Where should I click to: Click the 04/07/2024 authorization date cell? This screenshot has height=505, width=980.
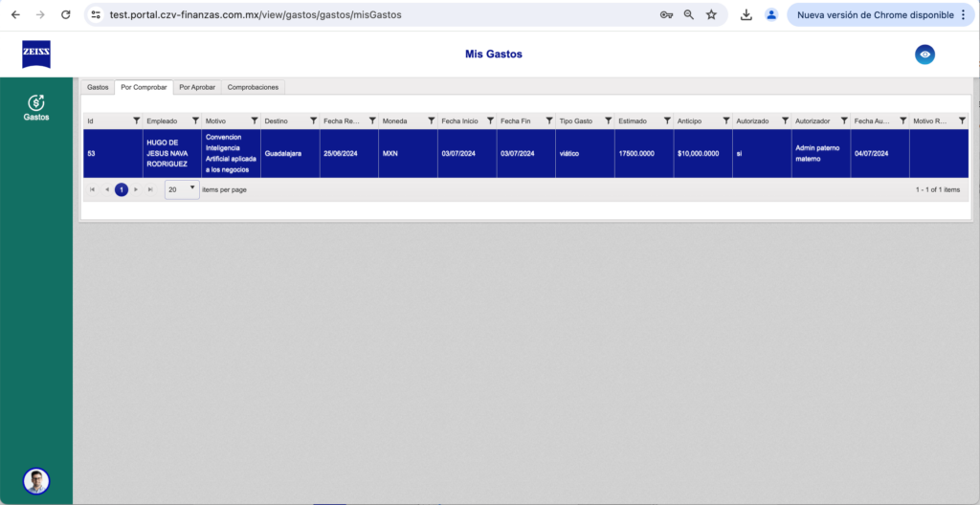tap(880, 153)
